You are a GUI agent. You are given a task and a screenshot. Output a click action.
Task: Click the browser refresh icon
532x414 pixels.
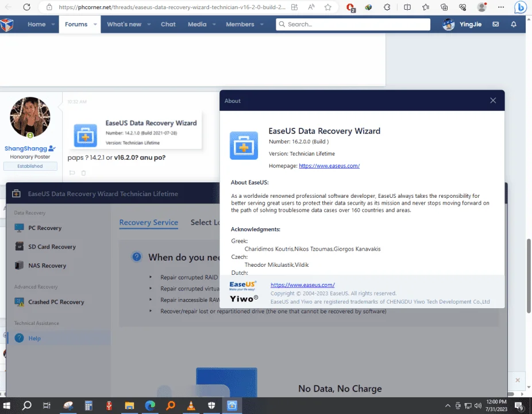pos(26,7)
